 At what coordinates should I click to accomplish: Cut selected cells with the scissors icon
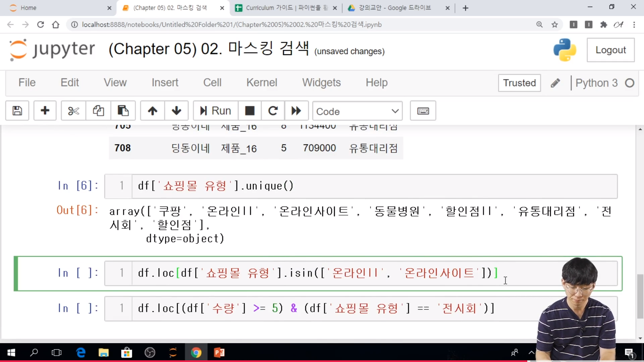73,111
